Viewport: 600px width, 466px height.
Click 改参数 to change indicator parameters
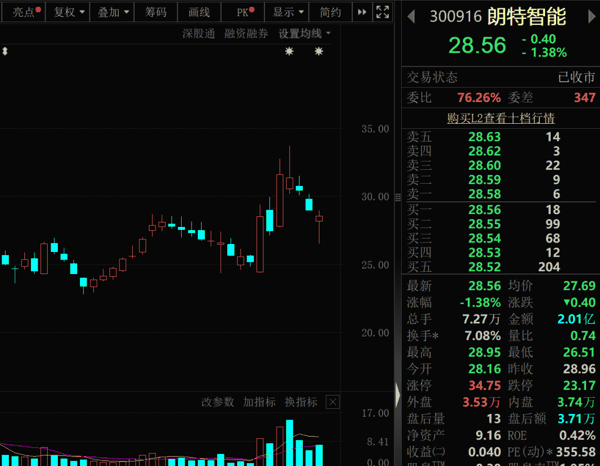217,402
